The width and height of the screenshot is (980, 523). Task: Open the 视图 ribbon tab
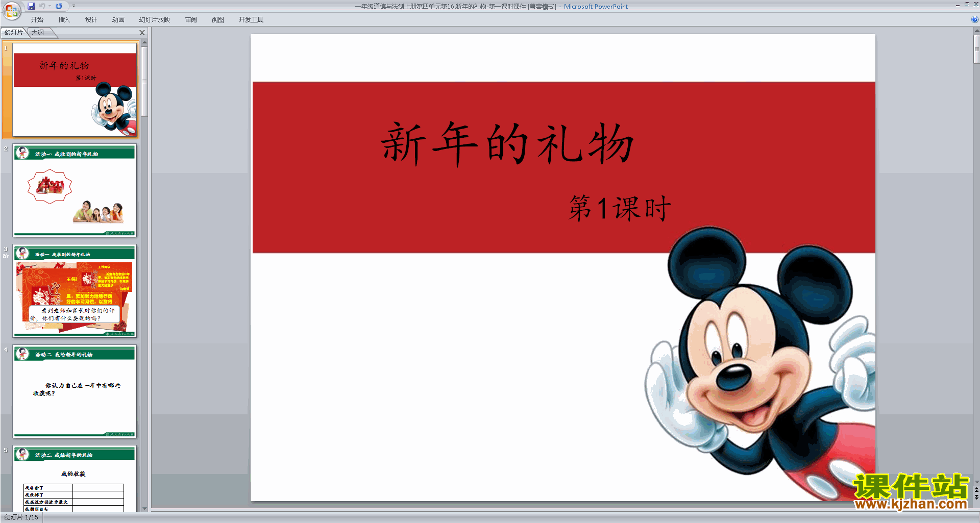coord(218,20)
